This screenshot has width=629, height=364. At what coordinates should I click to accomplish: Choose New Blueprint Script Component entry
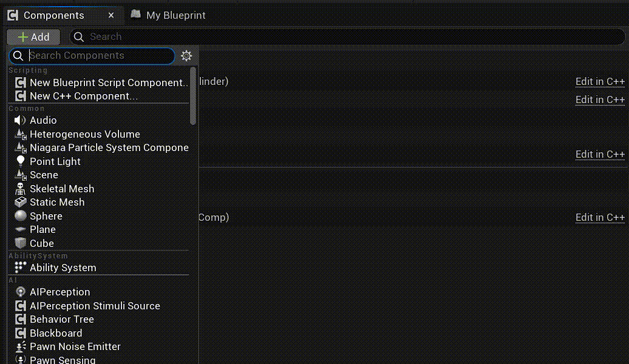click(x=109, y=83)
